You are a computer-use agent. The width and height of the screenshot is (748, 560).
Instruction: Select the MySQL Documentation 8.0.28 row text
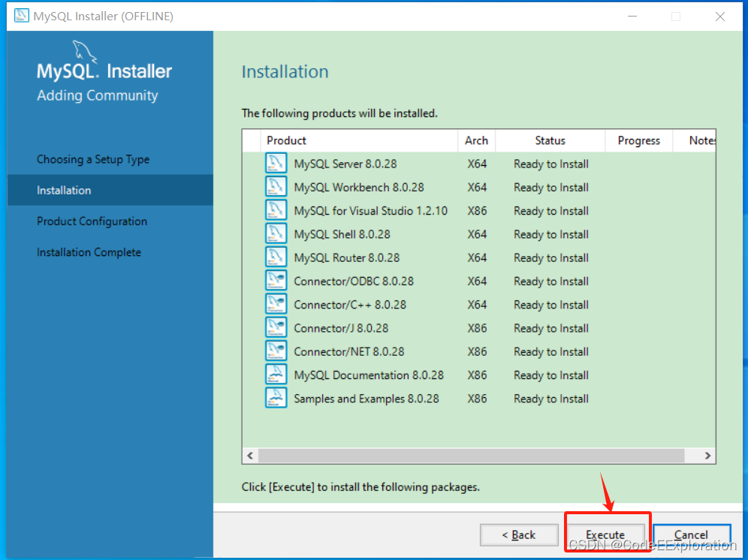pos(369,375)
